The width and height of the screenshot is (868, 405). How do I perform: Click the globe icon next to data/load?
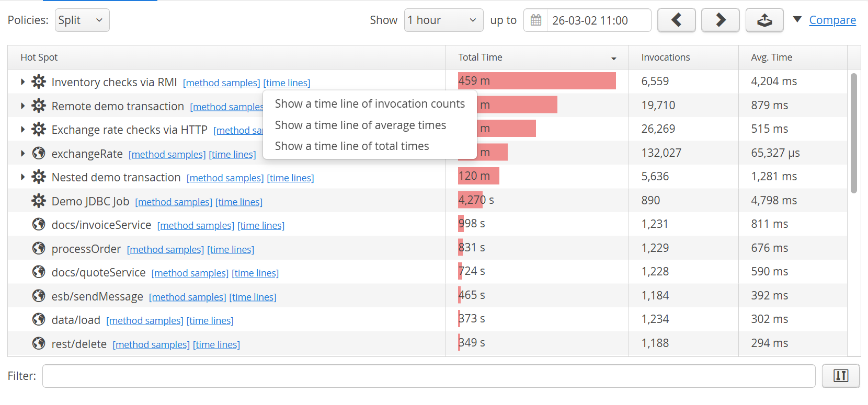[39, 320]
